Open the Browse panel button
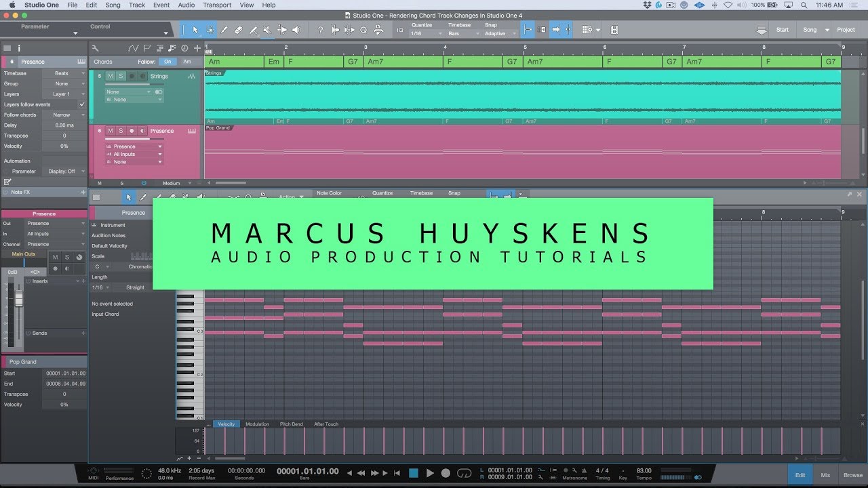Viewport: 868px width, 488px height. 853,475
